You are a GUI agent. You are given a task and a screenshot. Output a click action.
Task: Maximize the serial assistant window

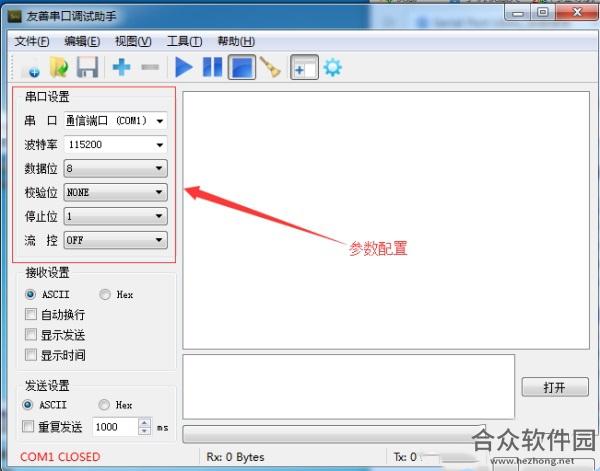click(543, 13)
